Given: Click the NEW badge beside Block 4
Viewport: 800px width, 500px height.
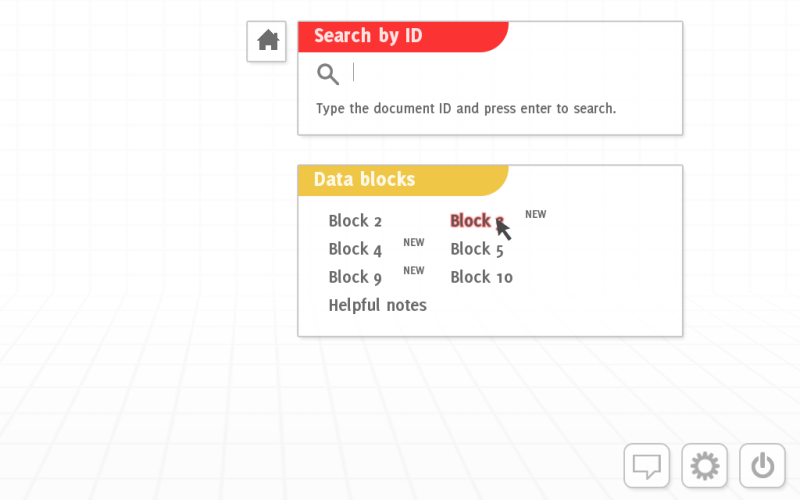Looking at the screenshot, I should 414,242.
